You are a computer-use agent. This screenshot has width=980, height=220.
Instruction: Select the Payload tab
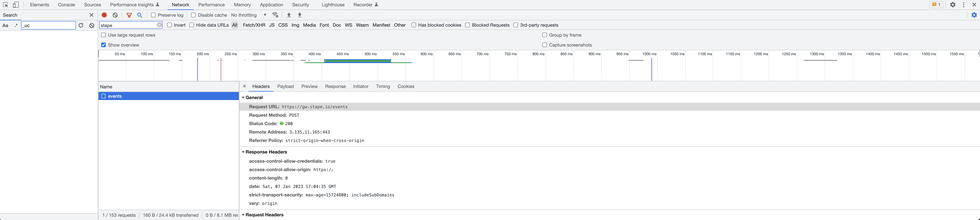(284, 86)
